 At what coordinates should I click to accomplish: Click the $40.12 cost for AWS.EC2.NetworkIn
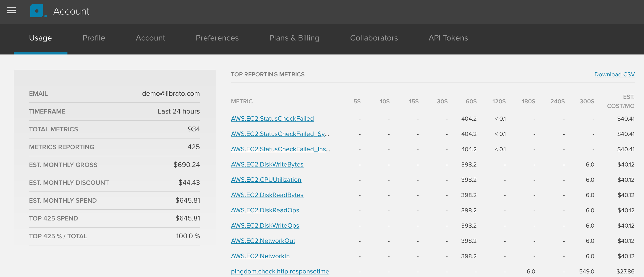pos(626,256)
